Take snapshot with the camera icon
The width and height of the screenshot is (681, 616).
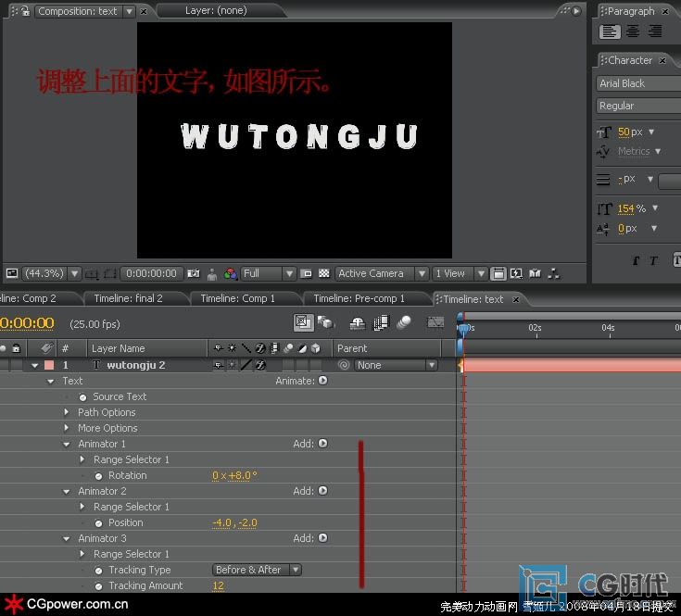coord(194,273)
